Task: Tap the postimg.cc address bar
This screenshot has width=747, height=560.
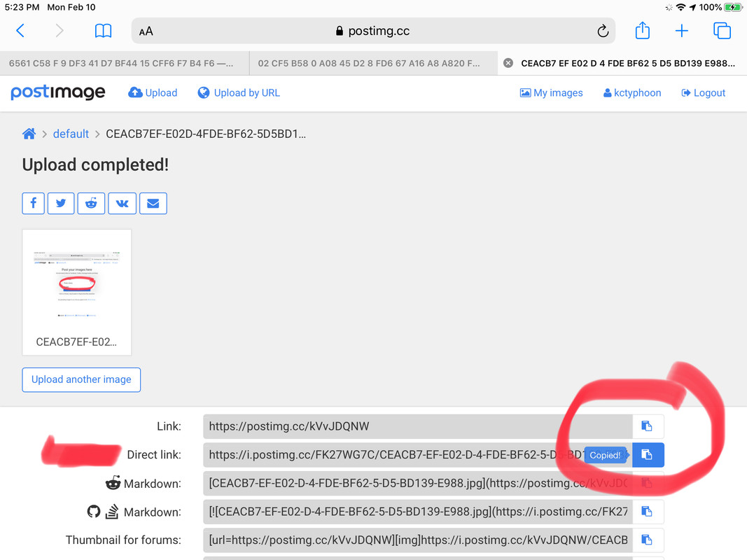Action: [x=373, y=31]
